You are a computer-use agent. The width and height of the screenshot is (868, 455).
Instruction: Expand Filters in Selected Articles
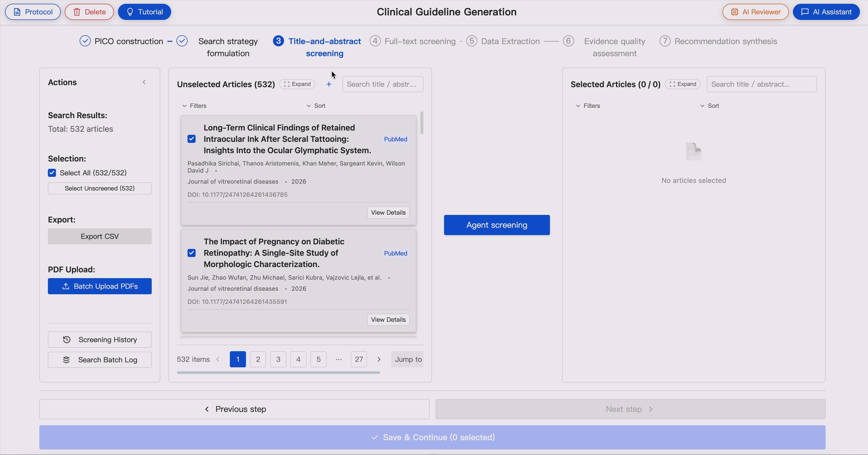pyautogui.click(x=588, y=106)
